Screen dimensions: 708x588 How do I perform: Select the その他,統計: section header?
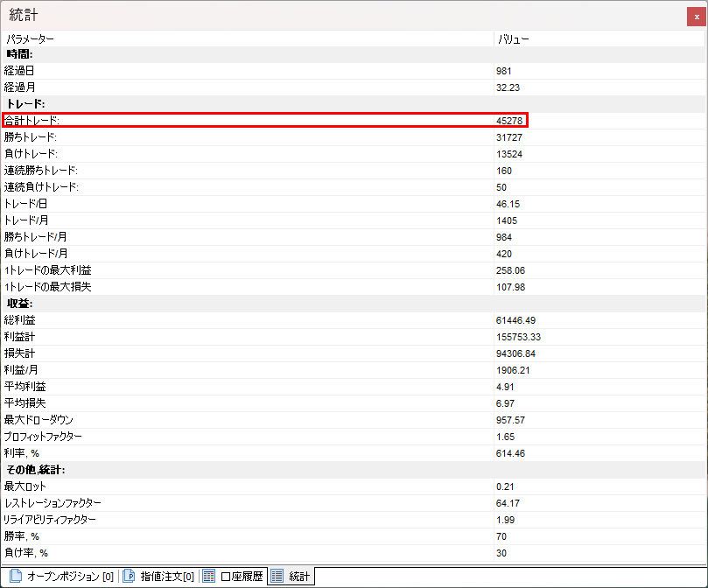point(36,470)
